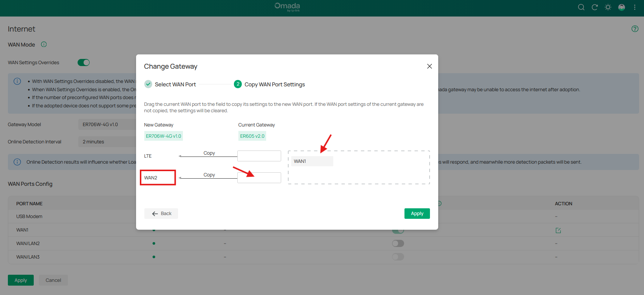644x295 pixels.
Task: Toggle WAN Settings Overrides switch
Action: 84,62
